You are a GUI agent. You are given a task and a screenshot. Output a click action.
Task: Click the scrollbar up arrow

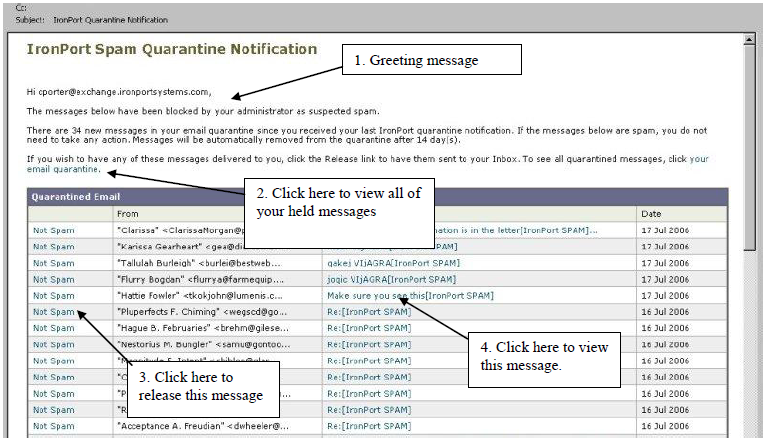point(749,40)
